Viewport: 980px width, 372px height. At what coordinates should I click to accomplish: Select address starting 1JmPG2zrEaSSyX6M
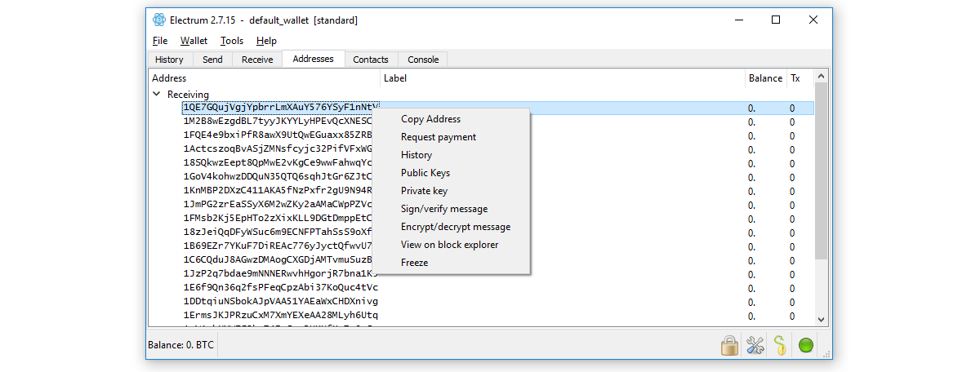278,204
